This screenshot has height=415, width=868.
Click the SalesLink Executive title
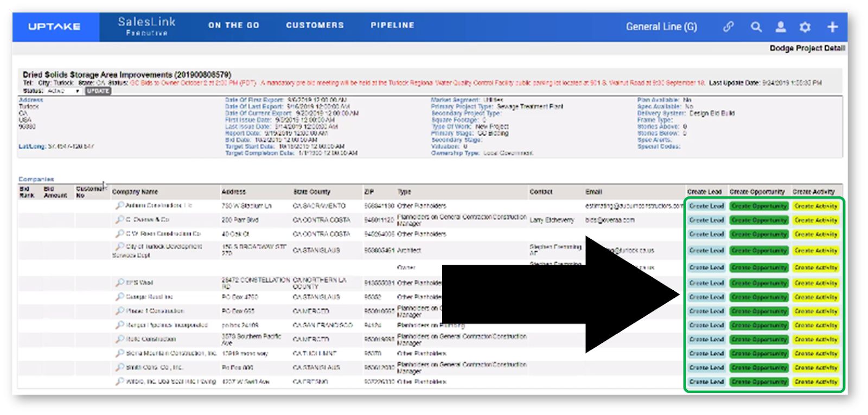pyautogui.click(x=146, y=26)
